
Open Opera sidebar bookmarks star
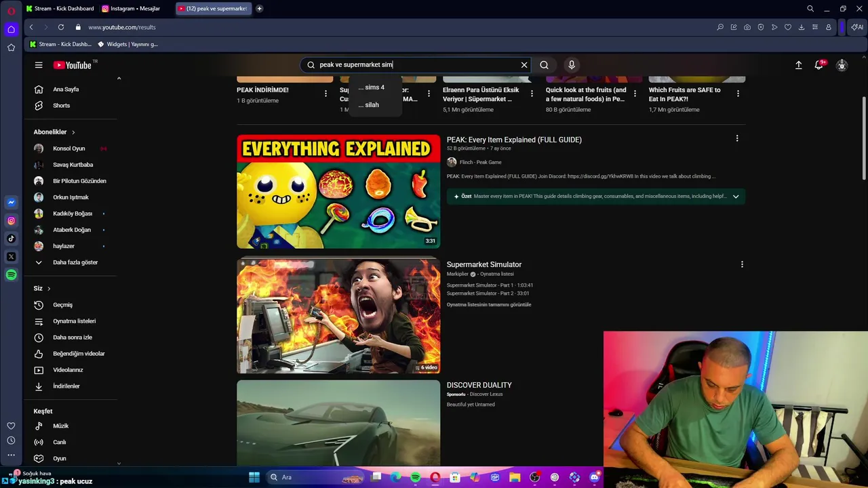[11, 47]
